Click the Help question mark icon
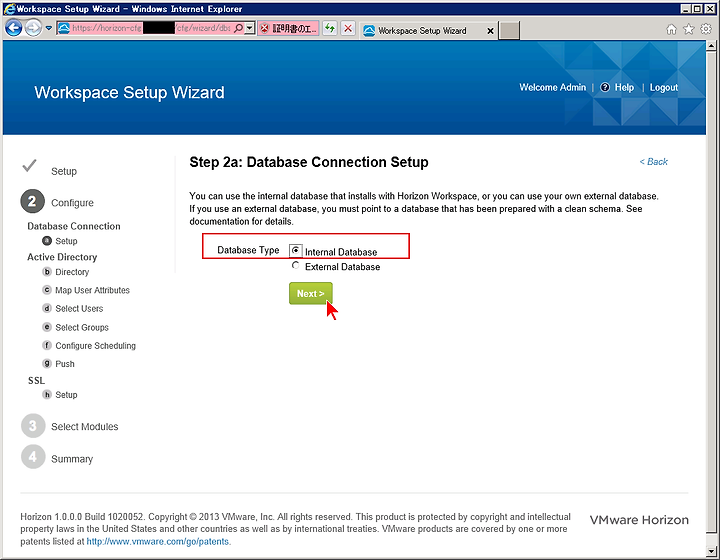The width and height of the screenshot is (720, 560). 605,87
